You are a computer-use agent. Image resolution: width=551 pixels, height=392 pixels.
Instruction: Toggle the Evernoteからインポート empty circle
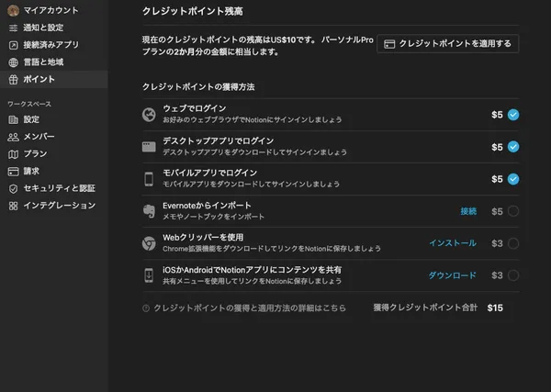tap(513, 211)
